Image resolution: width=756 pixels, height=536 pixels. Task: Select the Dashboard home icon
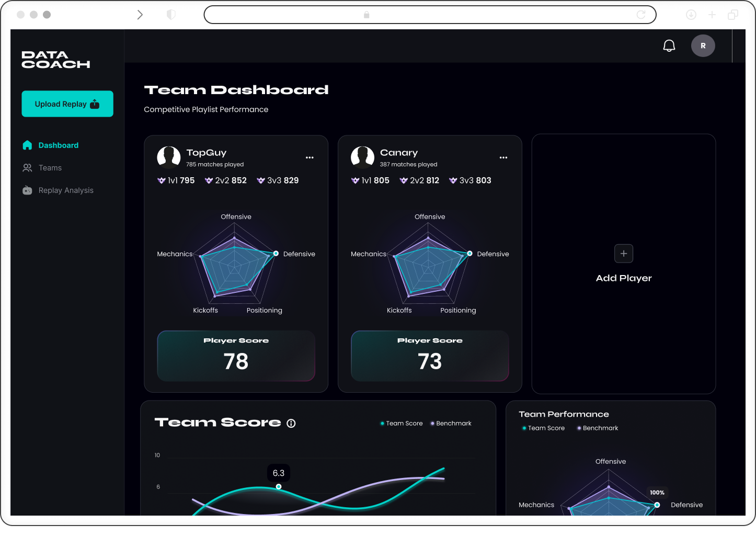coord(27,145)
